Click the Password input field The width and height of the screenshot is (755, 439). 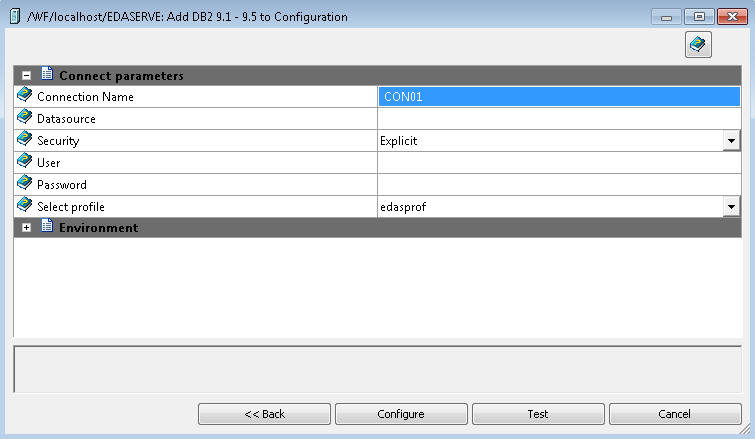[x=559, y=185]
